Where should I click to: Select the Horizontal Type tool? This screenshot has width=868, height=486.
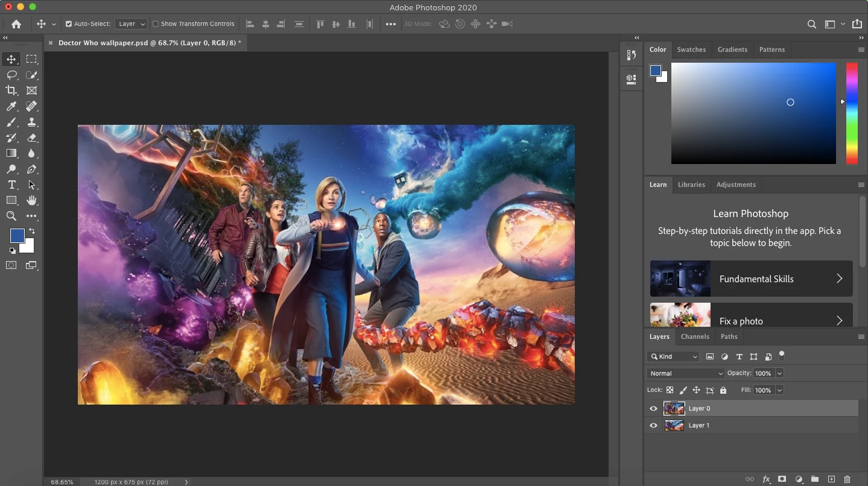pyautogui.click(x=11, y=185)
